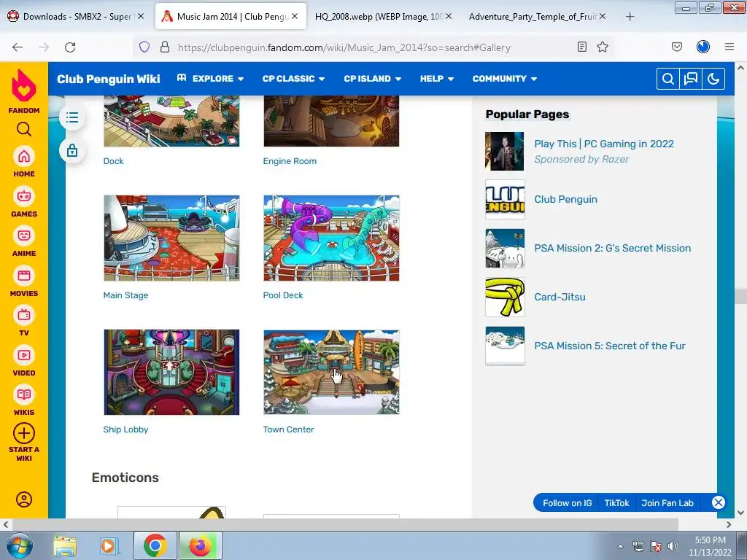Click the TikTok button
Image resolution: width=747 pixels, height=560 pixels.
tap(617, 503)
